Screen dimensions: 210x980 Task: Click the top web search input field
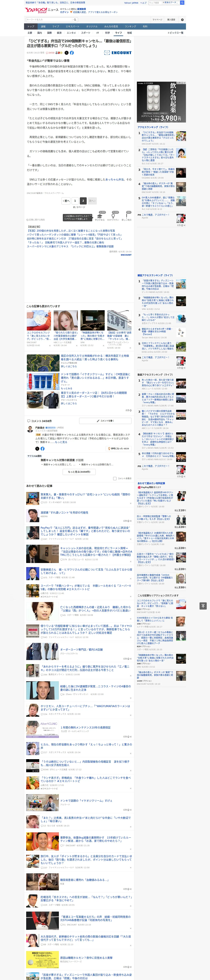155,3
